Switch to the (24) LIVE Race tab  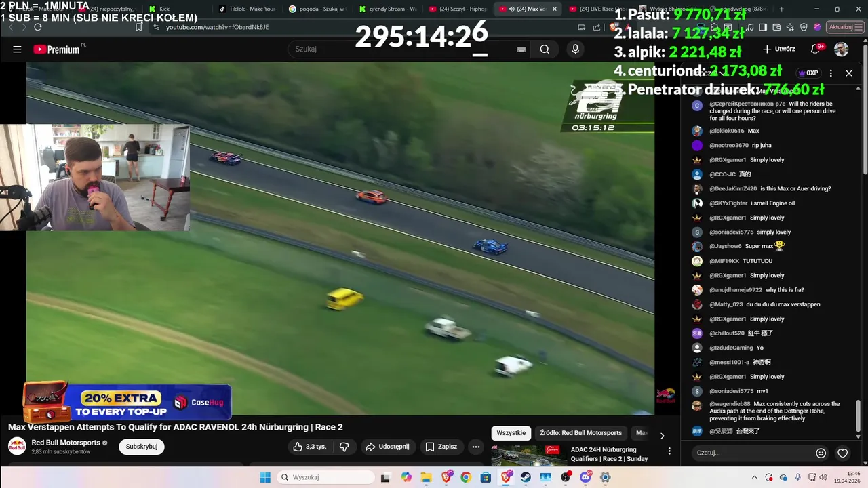pos(598,9)
